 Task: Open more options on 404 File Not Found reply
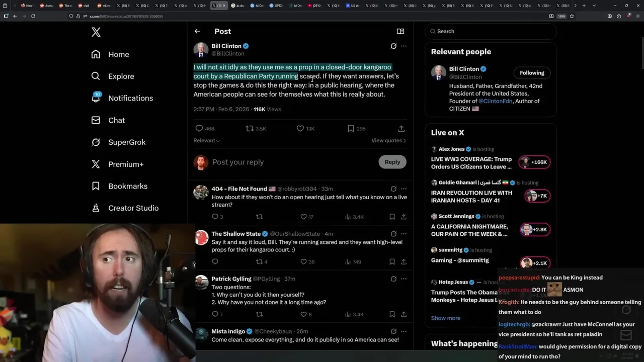pyautogui.click(x=404, y=189)
